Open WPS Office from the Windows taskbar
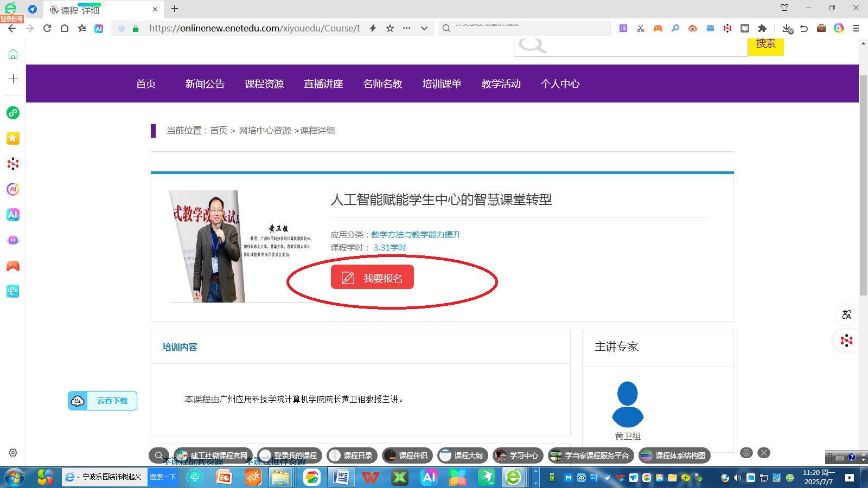 tap(371, 477)
